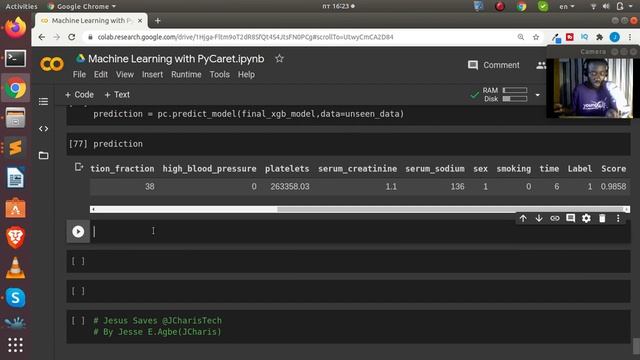
Task: Open the Help menu
Action: click(x=246, y=75)
